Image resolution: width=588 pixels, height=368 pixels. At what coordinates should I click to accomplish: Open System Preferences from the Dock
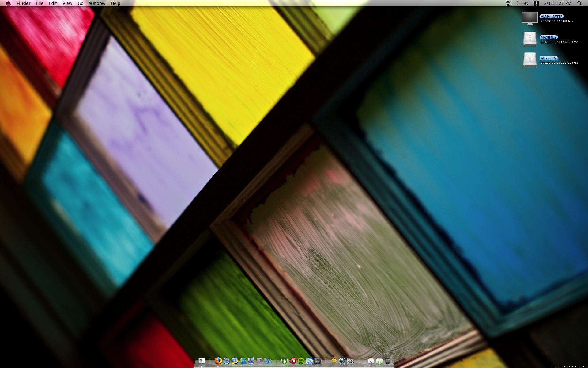[x=351, y=361]
